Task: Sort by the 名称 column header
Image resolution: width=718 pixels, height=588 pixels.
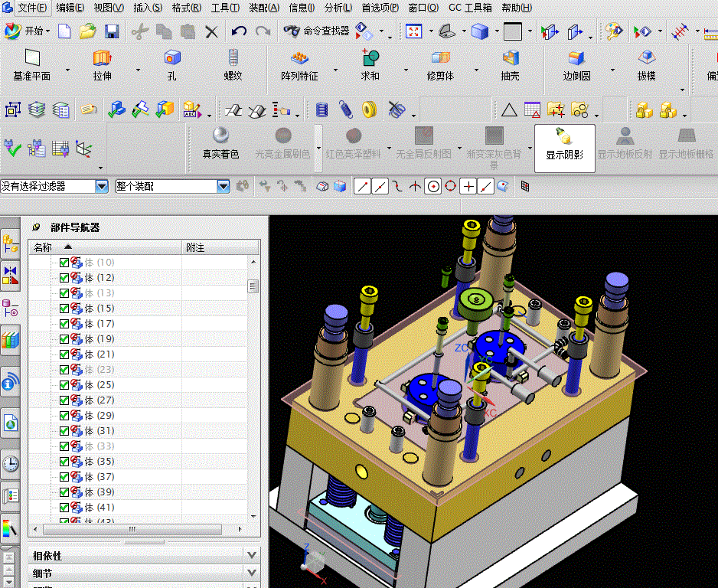Action: [44, 247]
